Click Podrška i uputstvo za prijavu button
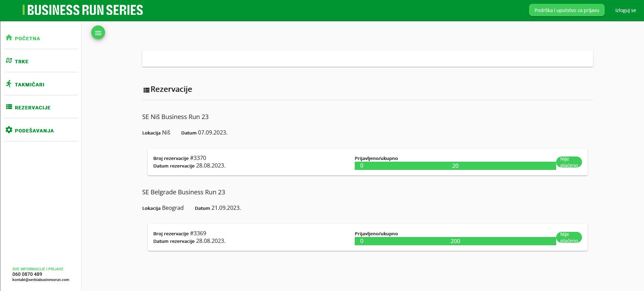Viewport: 644px width, 291px height. pyautogui.click(x=567, y=10)
